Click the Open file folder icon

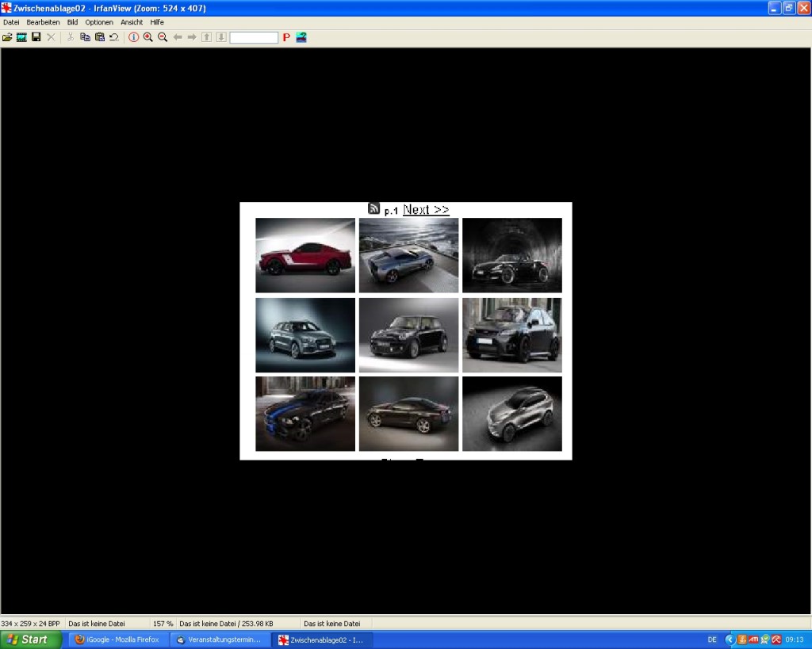point(7,37)
